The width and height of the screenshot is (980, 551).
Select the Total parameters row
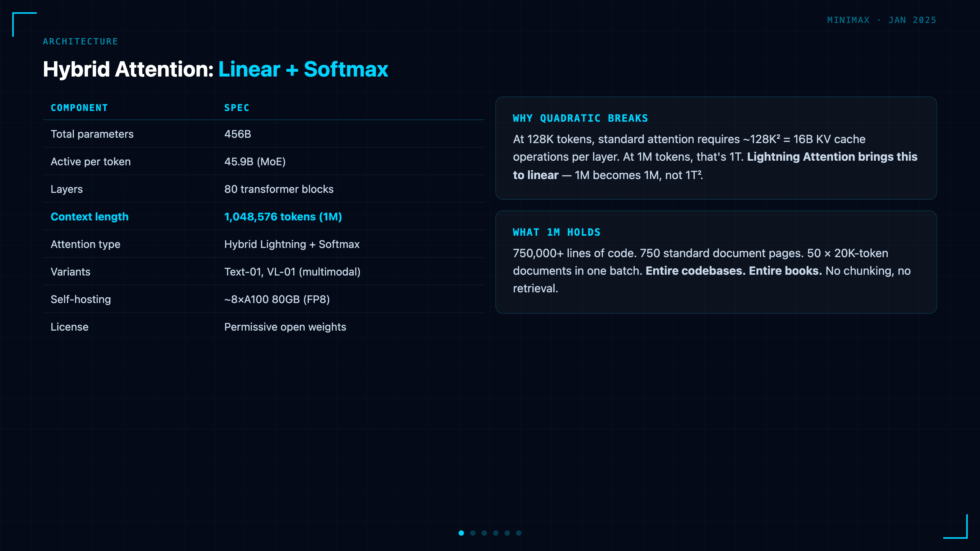coord(264,134)
